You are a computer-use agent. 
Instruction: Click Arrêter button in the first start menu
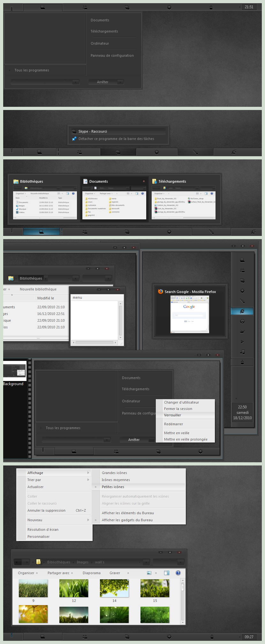click(x=103, y=82)
